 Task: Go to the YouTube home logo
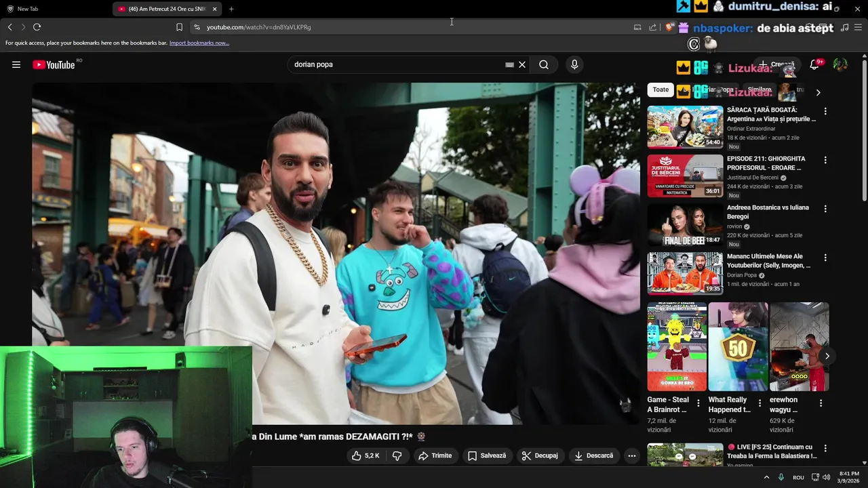tap(54, 64)
